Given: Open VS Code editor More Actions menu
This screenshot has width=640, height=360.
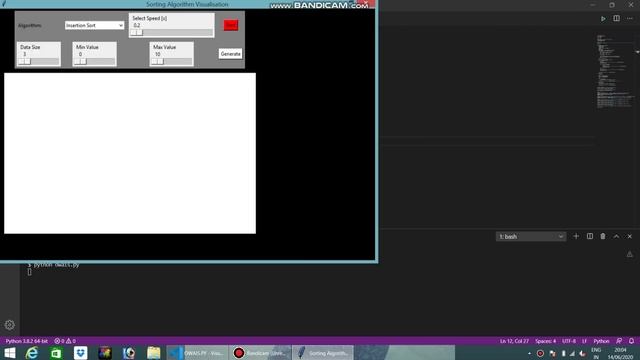Looking at the screenshot, I should pyautogui.click(x=630, y=19).
